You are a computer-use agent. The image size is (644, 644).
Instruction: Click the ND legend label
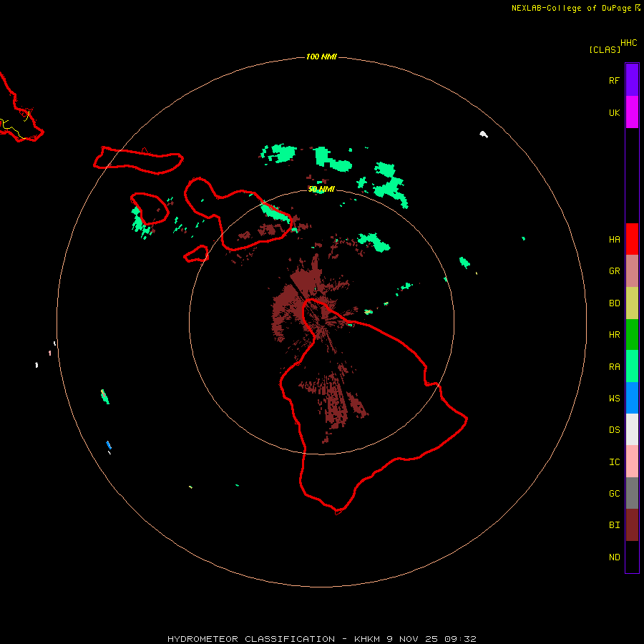(x=614, y=557)
